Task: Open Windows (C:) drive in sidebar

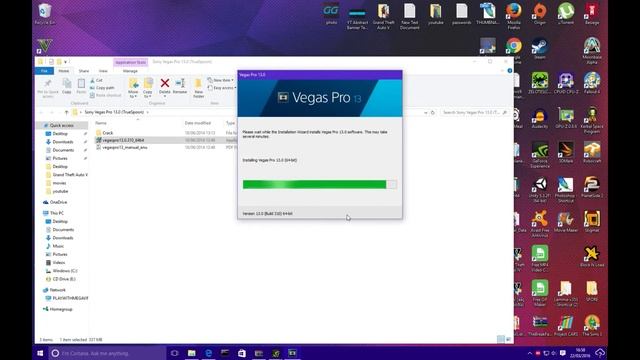Action: (61, 271)
